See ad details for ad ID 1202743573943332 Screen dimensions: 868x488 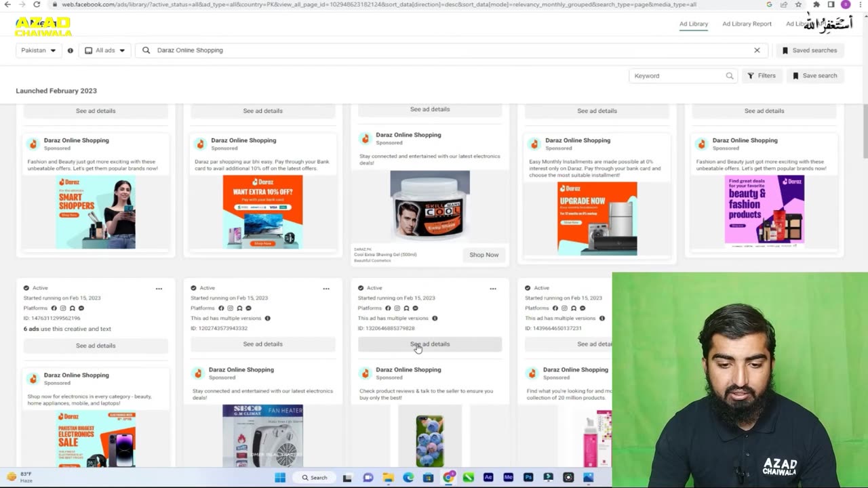[x=263, y=344]
